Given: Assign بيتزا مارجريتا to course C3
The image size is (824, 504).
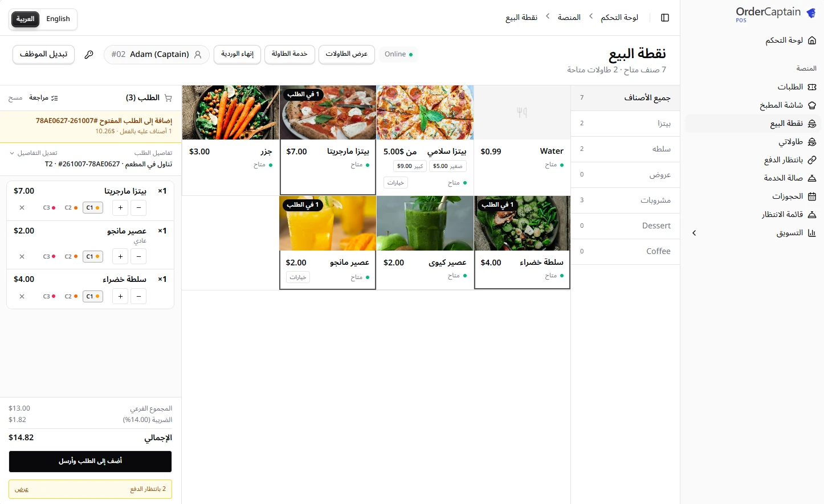Looking at the screenshot, I should pos(50,208).
